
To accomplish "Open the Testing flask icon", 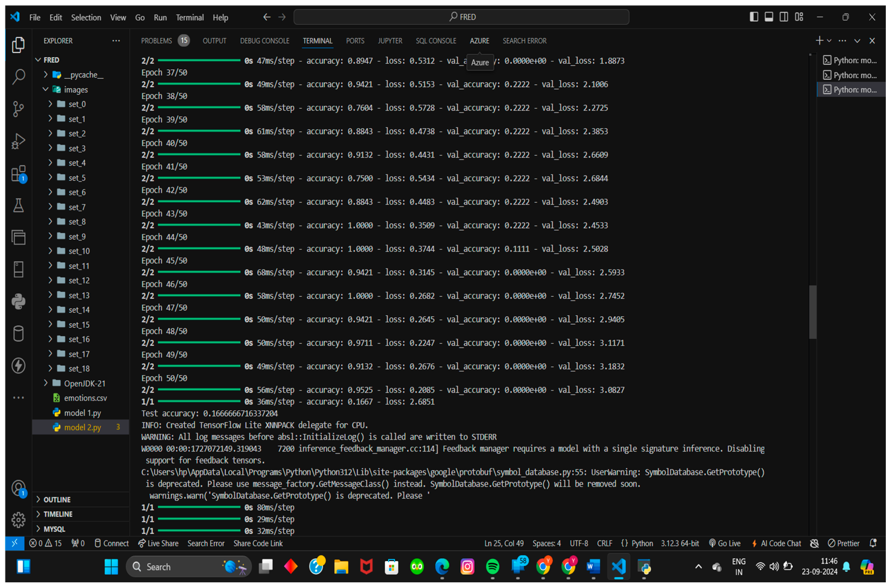I will pos(18,206).
